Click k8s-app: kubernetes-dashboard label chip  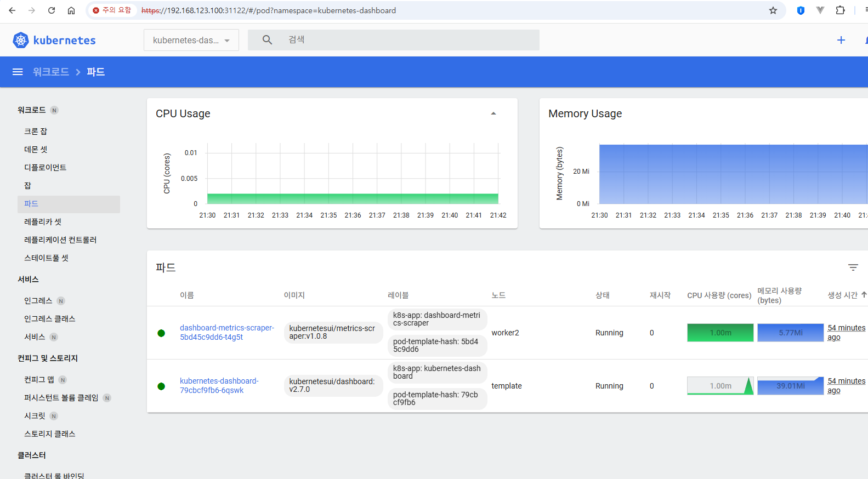pos(437,373)
